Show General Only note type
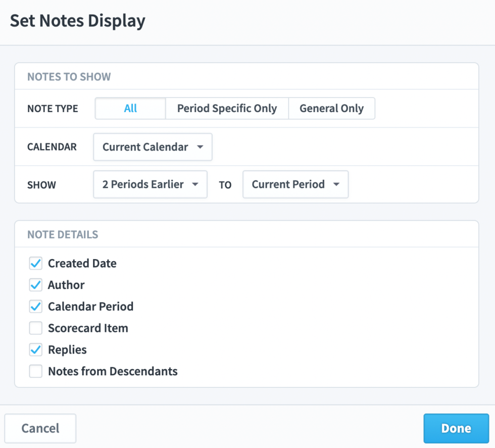 coord(331,108)
